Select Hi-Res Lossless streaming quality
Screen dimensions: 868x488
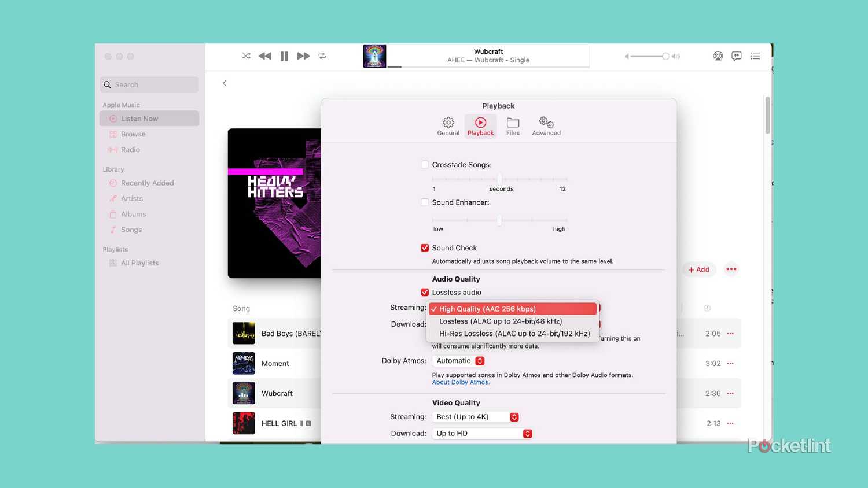click(x=514, y=333)
